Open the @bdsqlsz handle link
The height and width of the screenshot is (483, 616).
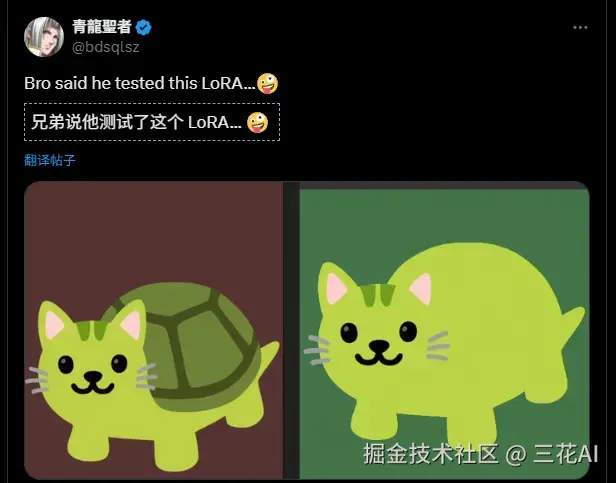coord(106,47)
